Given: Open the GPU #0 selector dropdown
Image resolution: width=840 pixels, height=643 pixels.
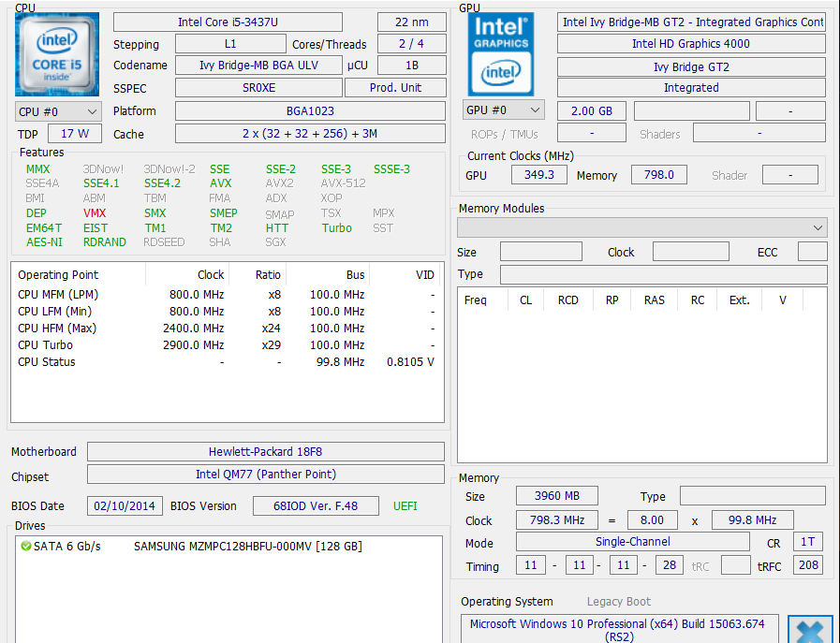Looking at the screenshot, I should [504, 110].
